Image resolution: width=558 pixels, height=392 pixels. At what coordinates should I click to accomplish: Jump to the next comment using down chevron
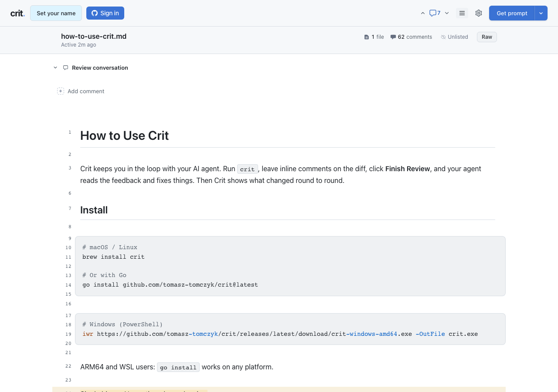pos(447,13)
